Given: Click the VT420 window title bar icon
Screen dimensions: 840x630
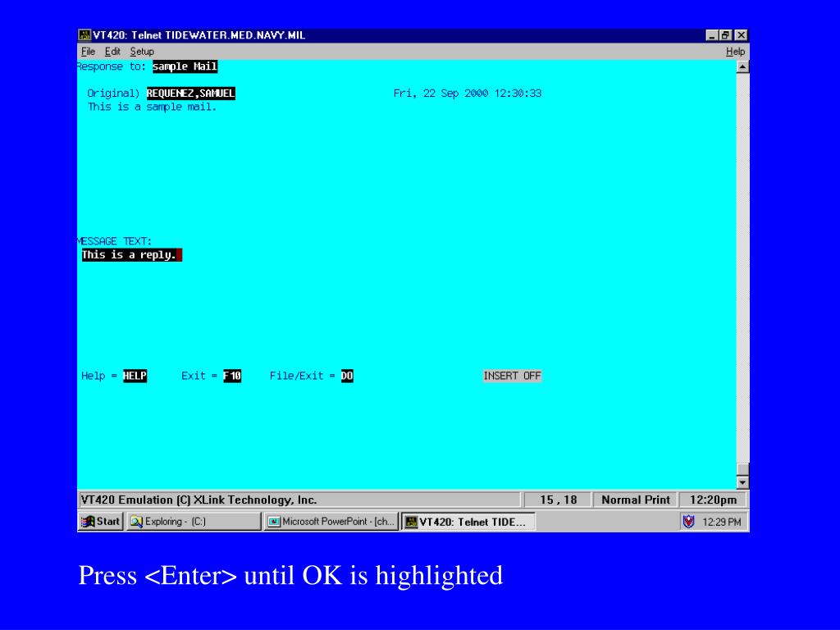Looking at the screenshot, I should point(84,35).
